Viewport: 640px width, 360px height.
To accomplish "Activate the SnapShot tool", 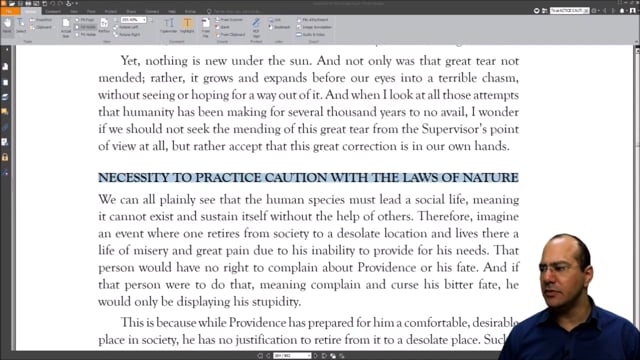I will point(41,20).
